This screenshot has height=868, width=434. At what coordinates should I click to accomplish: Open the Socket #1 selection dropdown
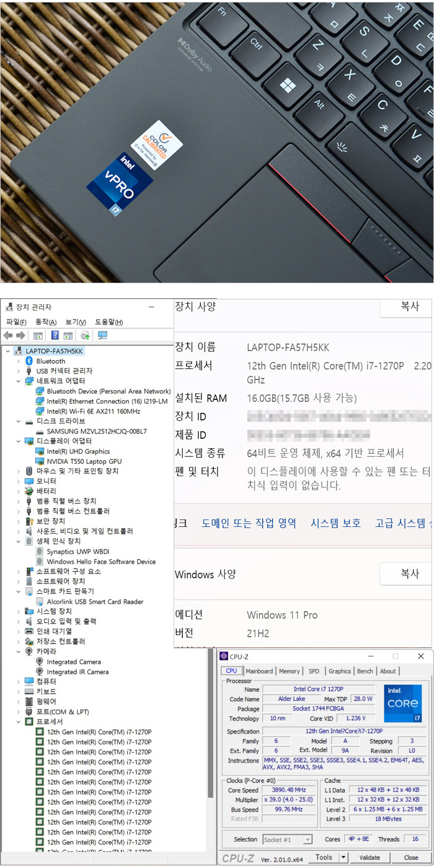point(307,839)
